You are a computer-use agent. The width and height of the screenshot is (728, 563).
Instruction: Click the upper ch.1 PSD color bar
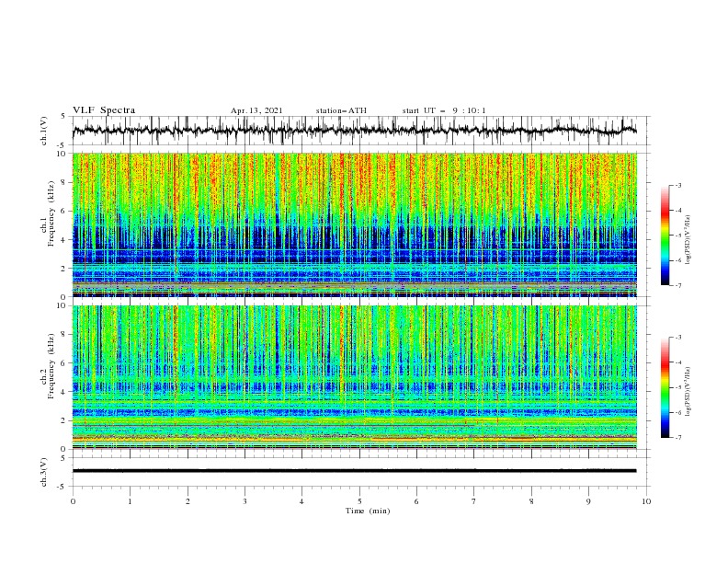(x=665, y=235)
